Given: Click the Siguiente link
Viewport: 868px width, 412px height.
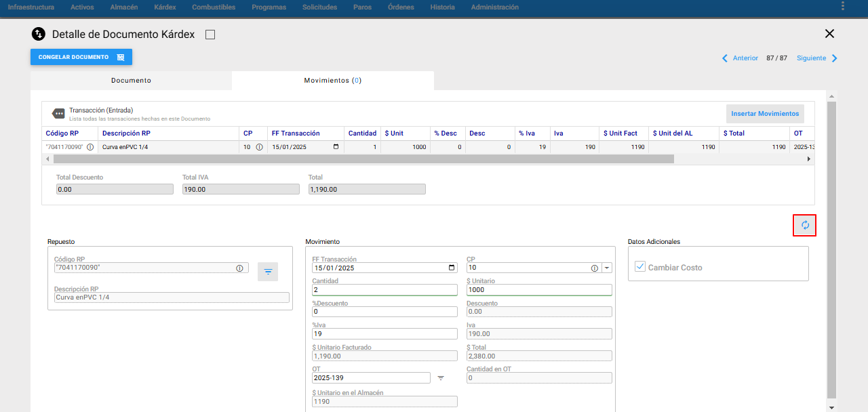Looking at the screenshot, I should click(811, 58).
